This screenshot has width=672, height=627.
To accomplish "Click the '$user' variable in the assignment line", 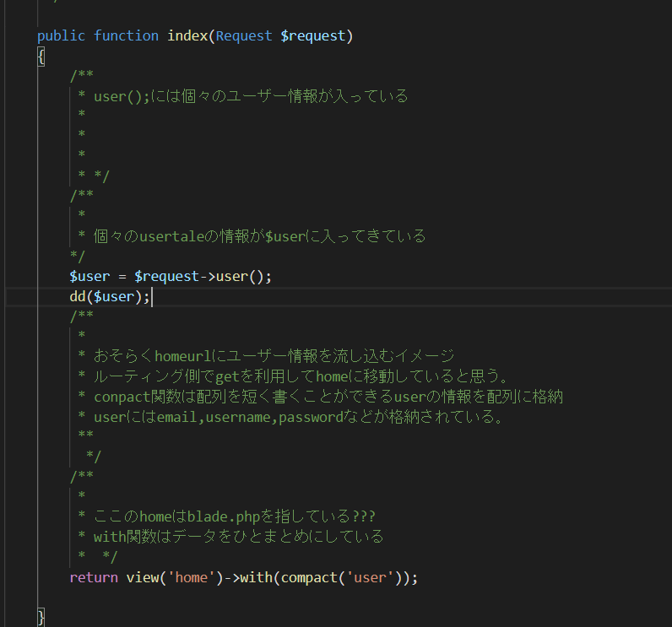I will [x=89, y=277].
